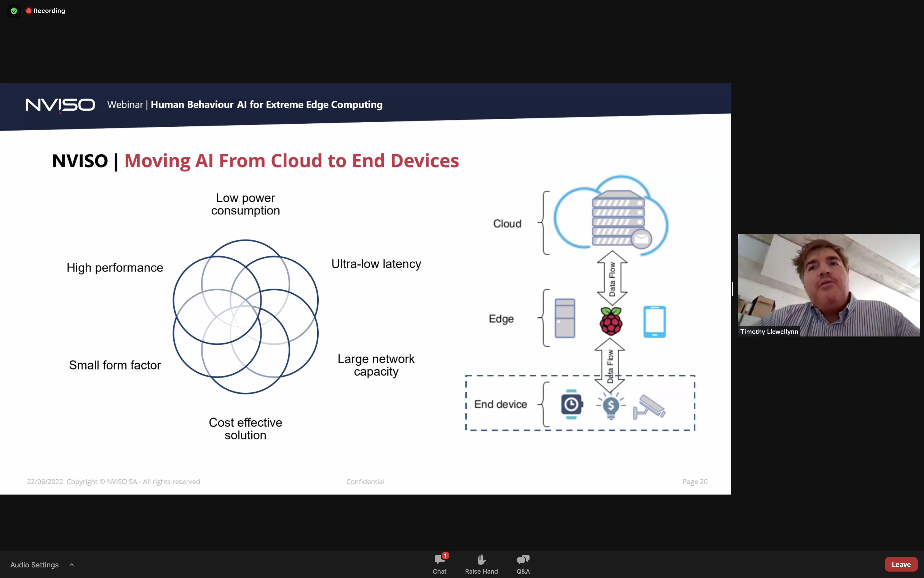Leave the webinar with red Leave button
This screenshot has height=578, width=924.
(901, 564)
